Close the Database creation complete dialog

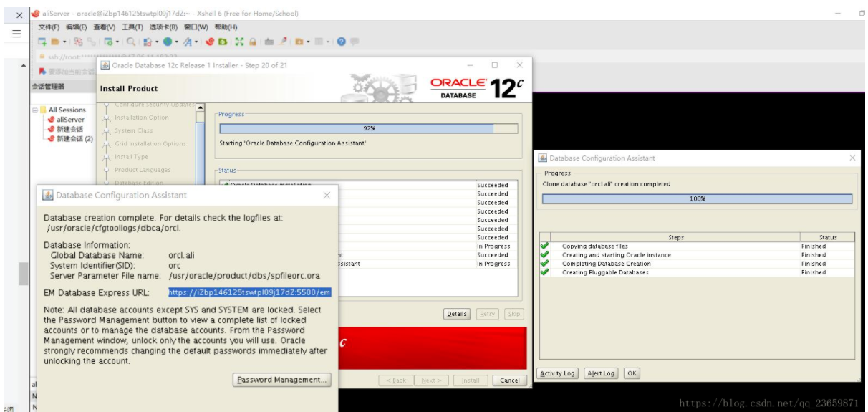click(x=327, y=195)
